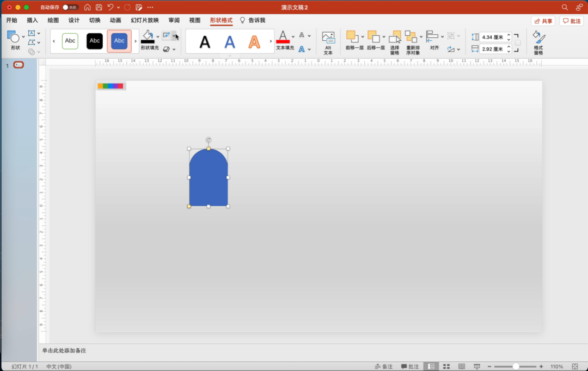Click the zoom slider handle

pyautogui.click(x=516, y=367)
